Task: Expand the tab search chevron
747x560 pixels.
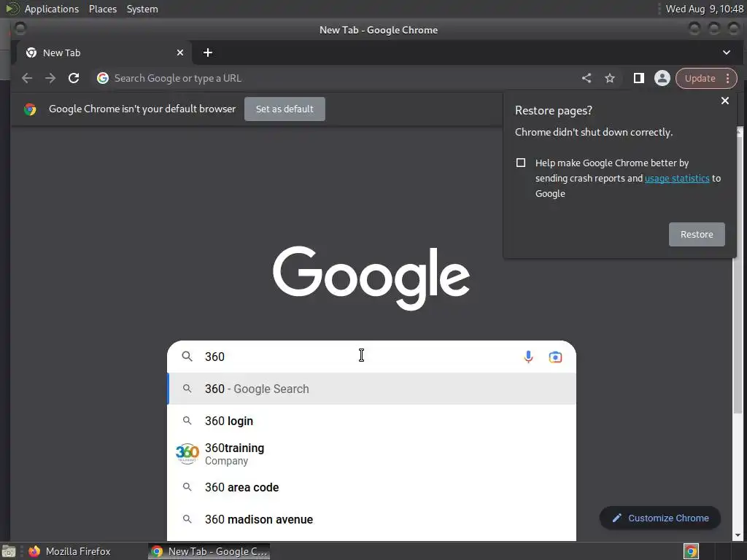Action: point(726,52)
